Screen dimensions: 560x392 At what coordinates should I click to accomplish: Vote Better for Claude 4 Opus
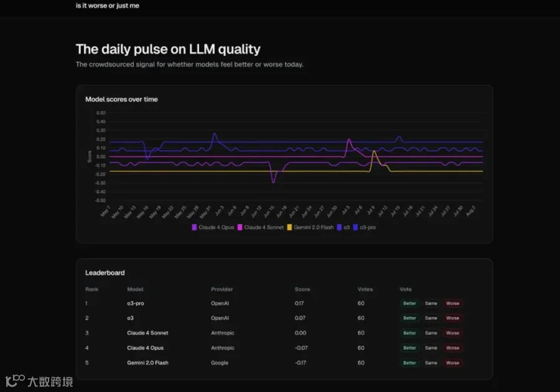(x=409, y=348)
